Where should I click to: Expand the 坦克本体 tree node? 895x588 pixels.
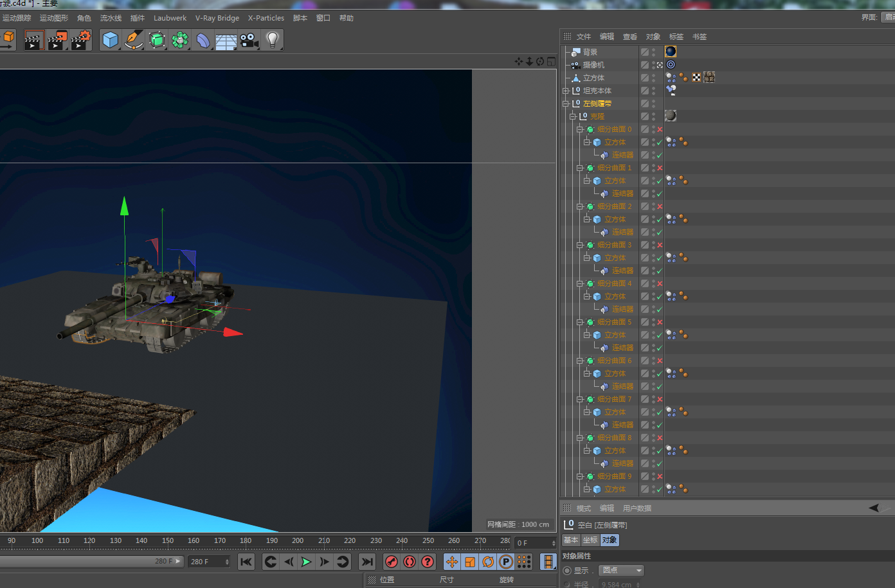point(566,91)
